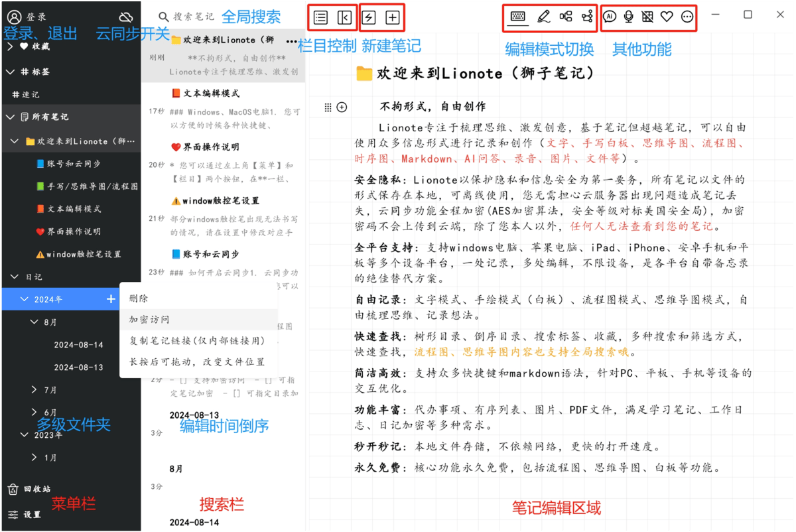Switch to flowchart mode
This screenshot has width=796, height=532.
pyautogui.click(x=587, y=17)
